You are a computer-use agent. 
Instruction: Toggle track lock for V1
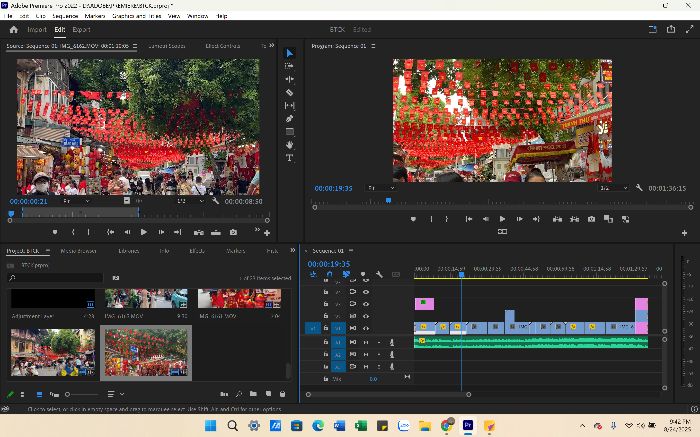(326, 328)
